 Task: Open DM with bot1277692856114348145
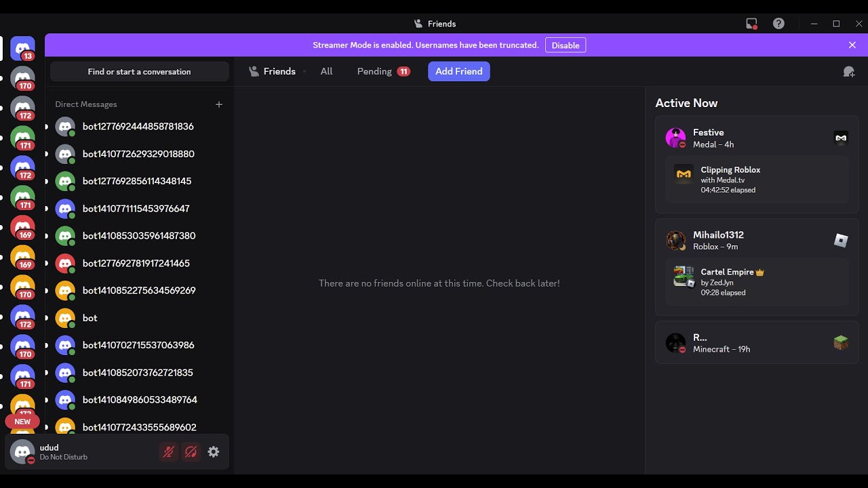click(140, 182)
